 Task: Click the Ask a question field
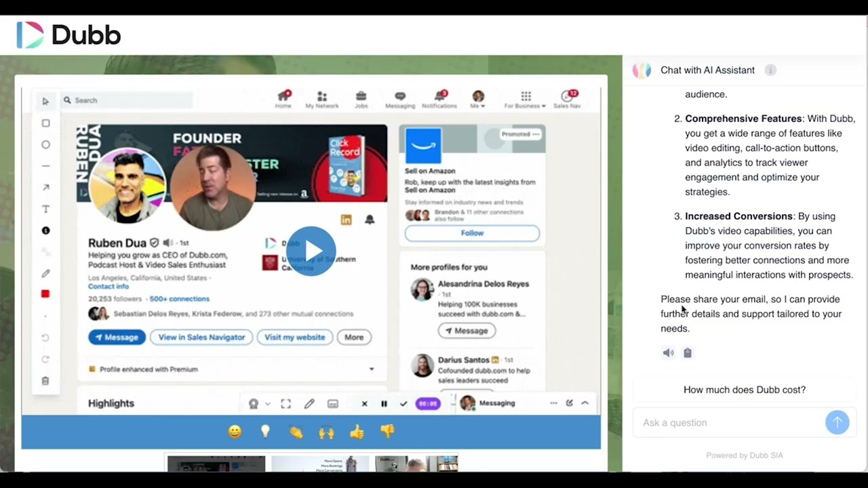[x=729, y=422]
